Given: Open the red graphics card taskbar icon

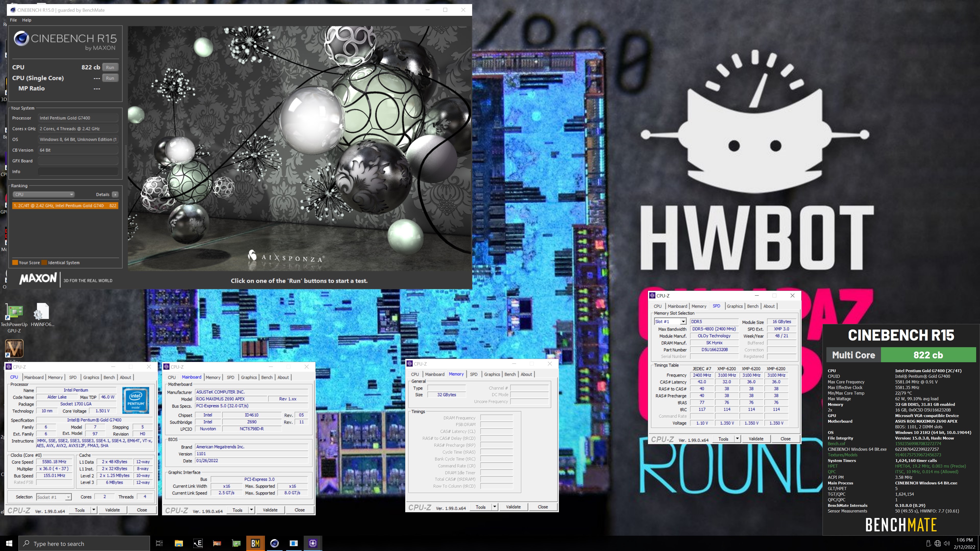Looking at the screenshot, I should 217,543.
